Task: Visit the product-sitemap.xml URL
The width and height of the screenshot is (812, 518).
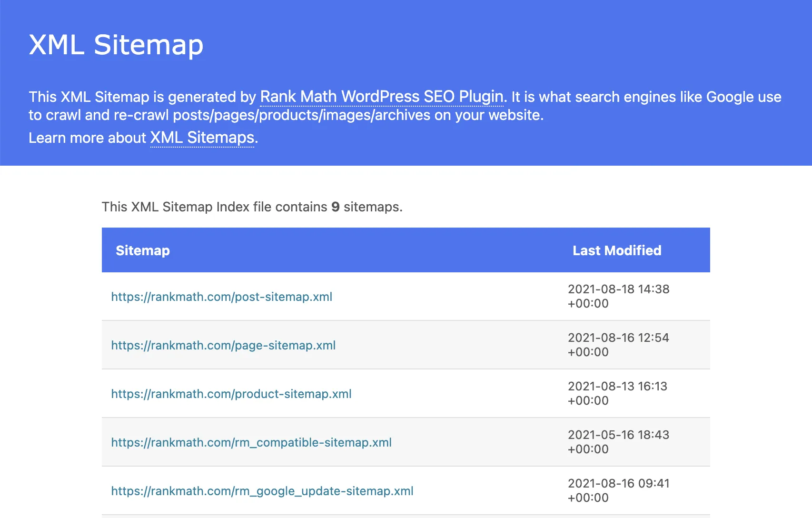Action: pyautogui.click(x=231, y=394)
